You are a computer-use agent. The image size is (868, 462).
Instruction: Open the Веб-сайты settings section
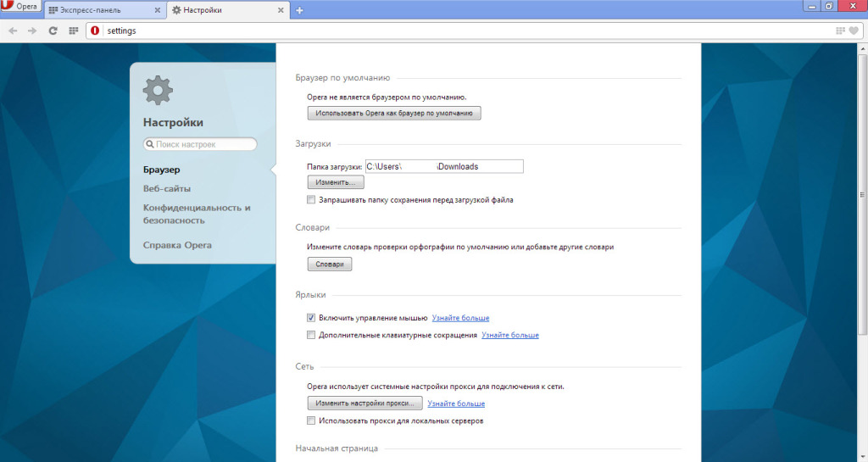pos(167,189)
